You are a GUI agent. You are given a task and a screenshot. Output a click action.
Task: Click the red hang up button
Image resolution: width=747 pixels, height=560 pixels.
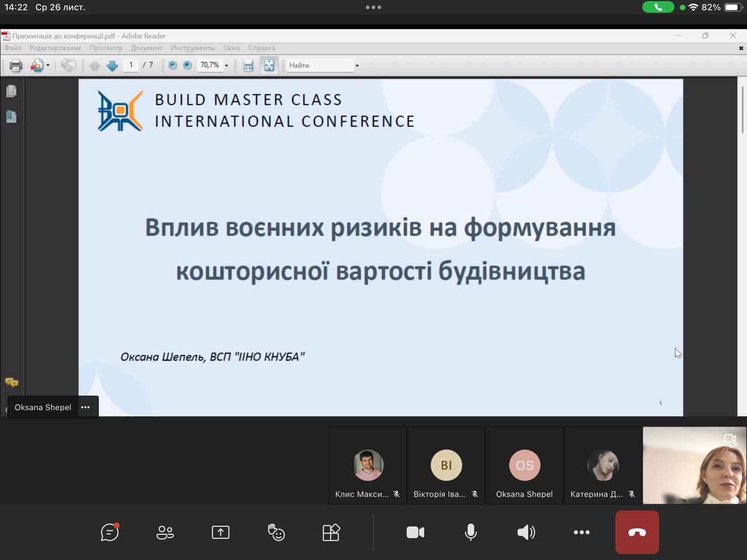click(637, 532)
